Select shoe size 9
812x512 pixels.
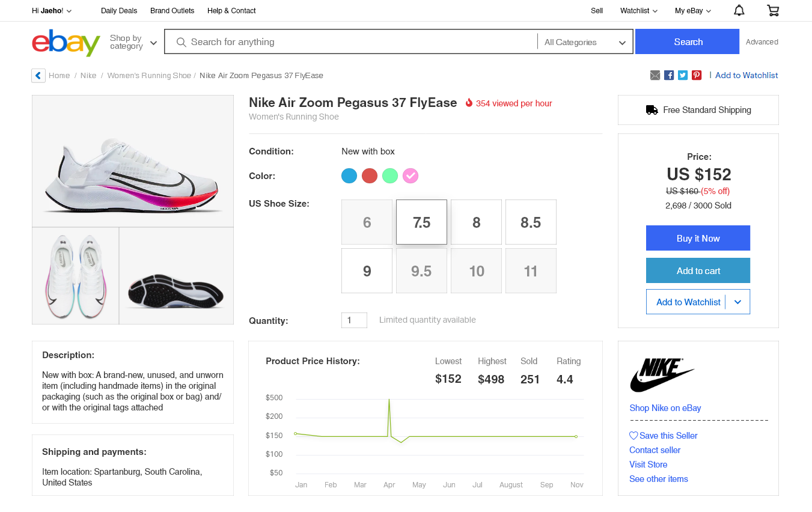[367, 271]
